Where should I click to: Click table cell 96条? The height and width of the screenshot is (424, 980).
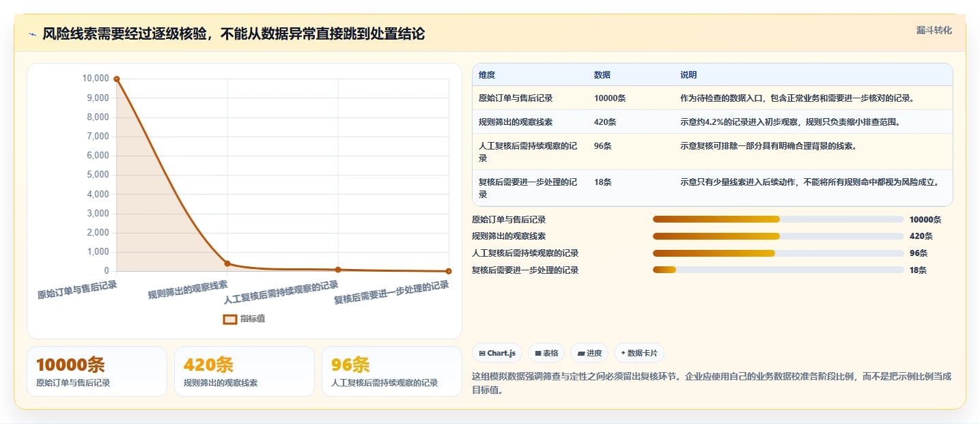tap(603, 146)
